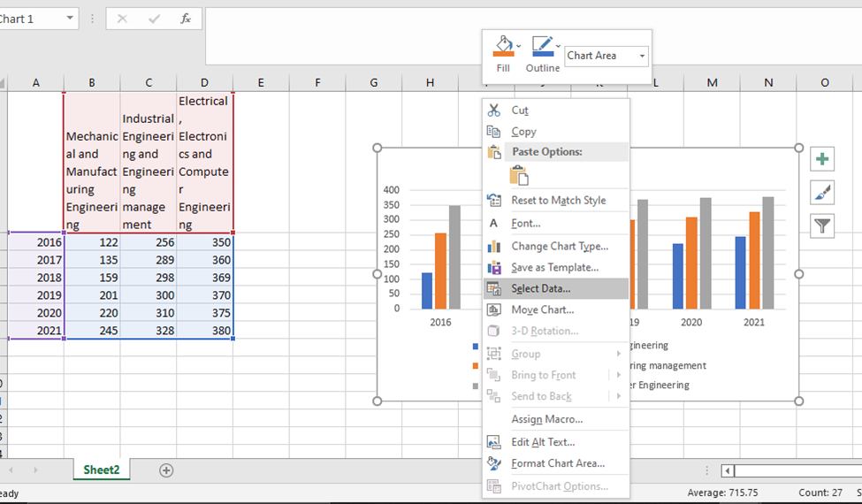The image size is (862, 504).
Task: Click the Outline pen icon
Action: coord(543,46)
